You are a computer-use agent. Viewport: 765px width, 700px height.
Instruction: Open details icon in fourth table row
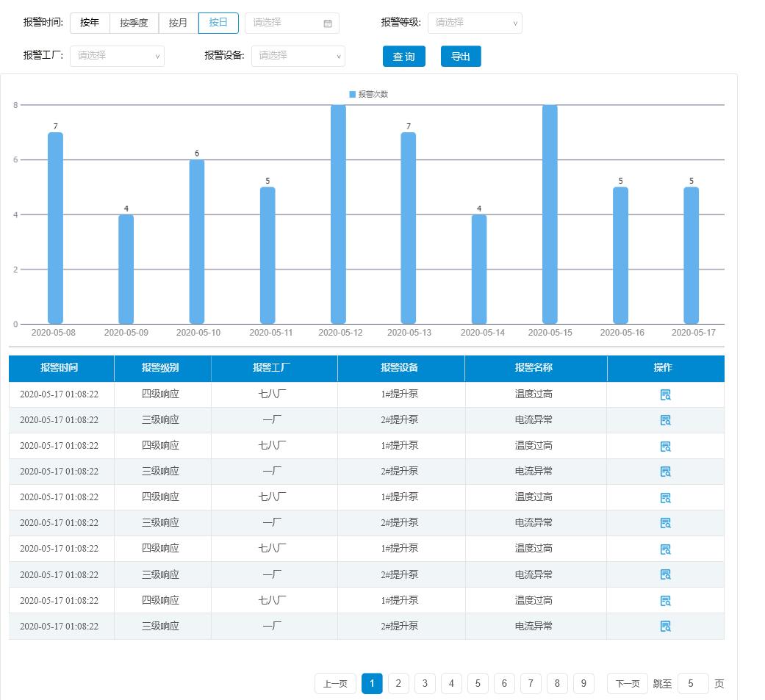[665, 472]
